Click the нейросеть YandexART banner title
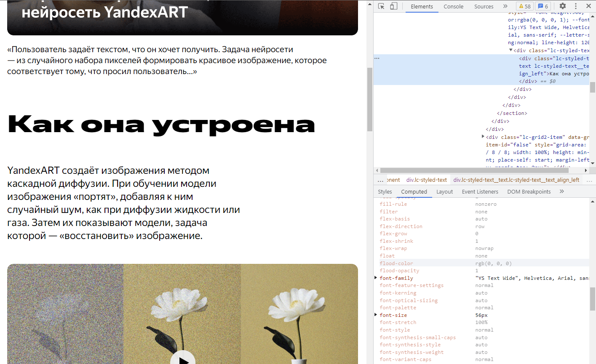The height and width of the screenshot is (364, 596). click(104, 12)
